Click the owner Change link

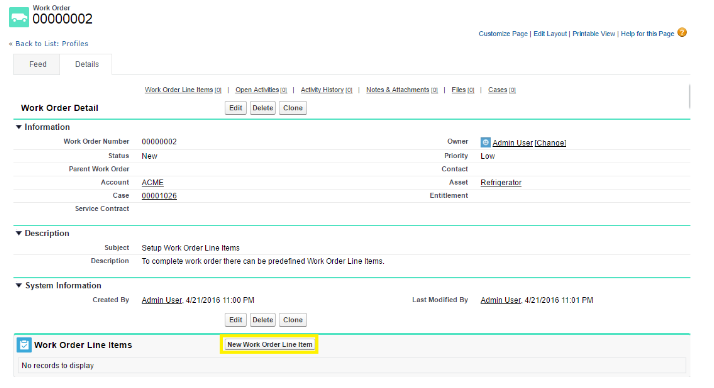[550, 143]
